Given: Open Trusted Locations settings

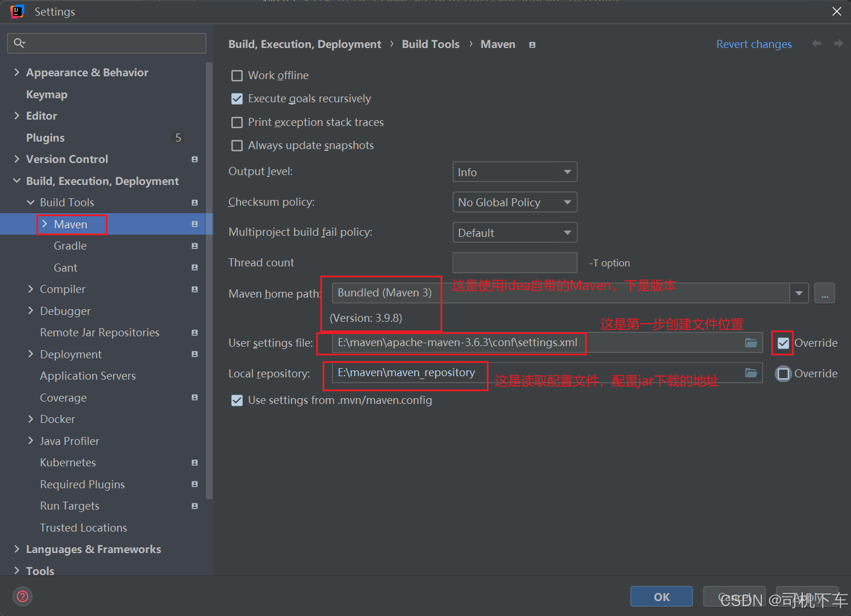Looking at the screenshot, I should (83, 528).
